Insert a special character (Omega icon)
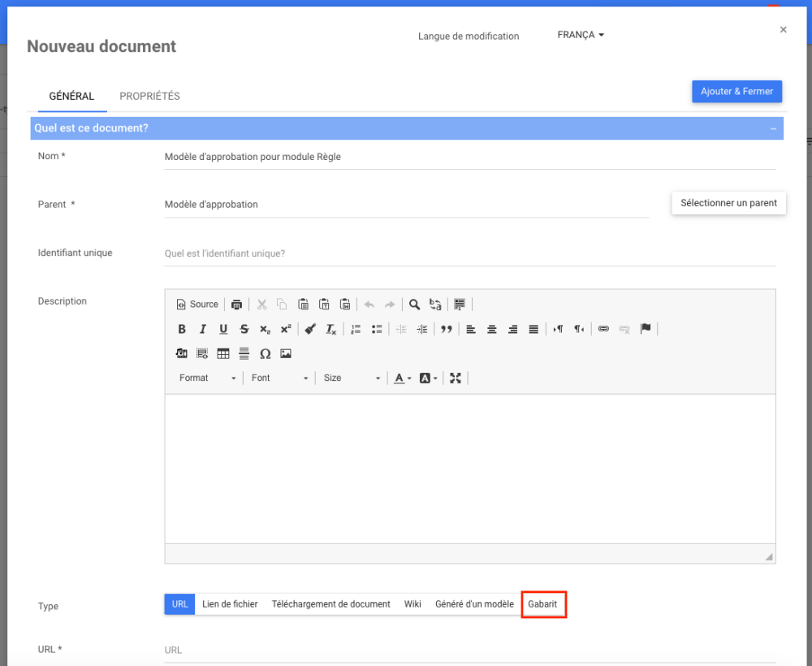This screenshot has width=812, height=666. click(265, 354)
